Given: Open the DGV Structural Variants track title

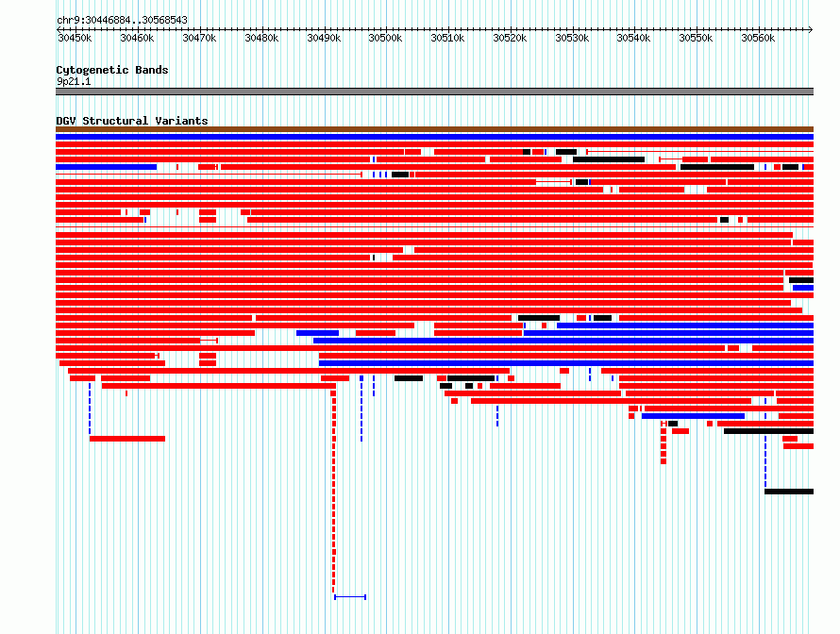Looking at the screenshot, I should click(132, 121).
